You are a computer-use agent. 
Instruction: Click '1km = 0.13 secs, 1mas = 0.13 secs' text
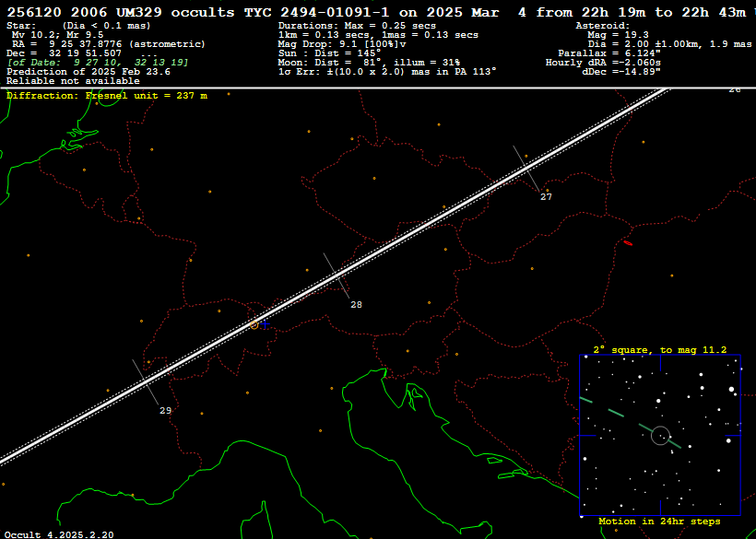click(379, 35)
